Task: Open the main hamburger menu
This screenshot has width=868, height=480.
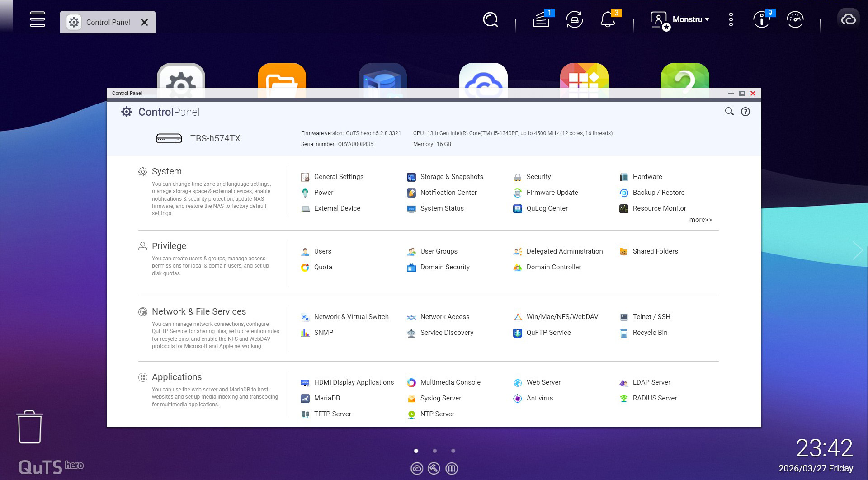Action: tap(37, 19)
